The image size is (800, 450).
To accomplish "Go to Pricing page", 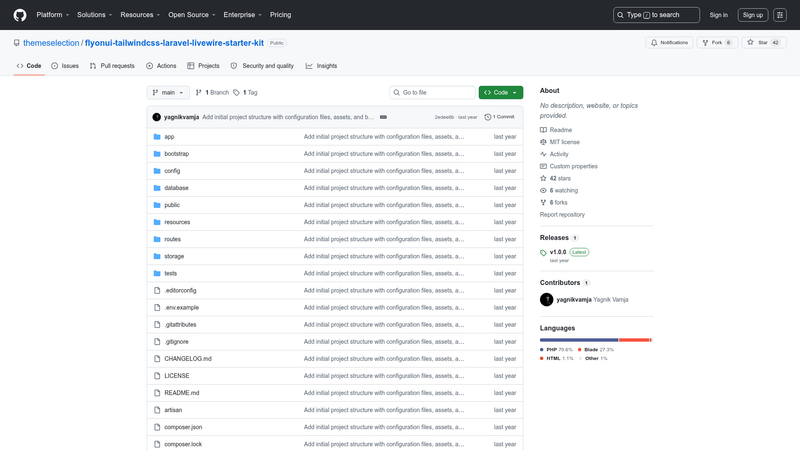I will click(x=281, y=15).
